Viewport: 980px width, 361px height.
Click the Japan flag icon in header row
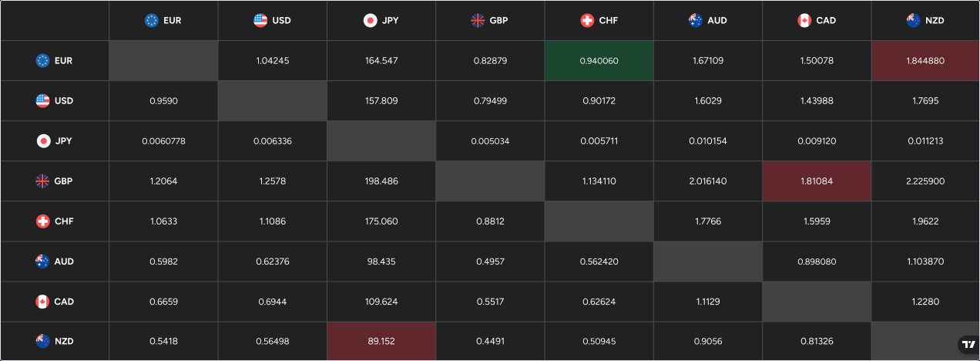coord(371,21)
